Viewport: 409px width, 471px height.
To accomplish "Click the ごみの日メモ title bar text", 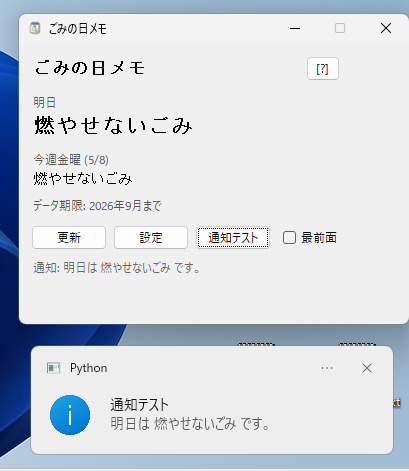I will pos(78,29).
